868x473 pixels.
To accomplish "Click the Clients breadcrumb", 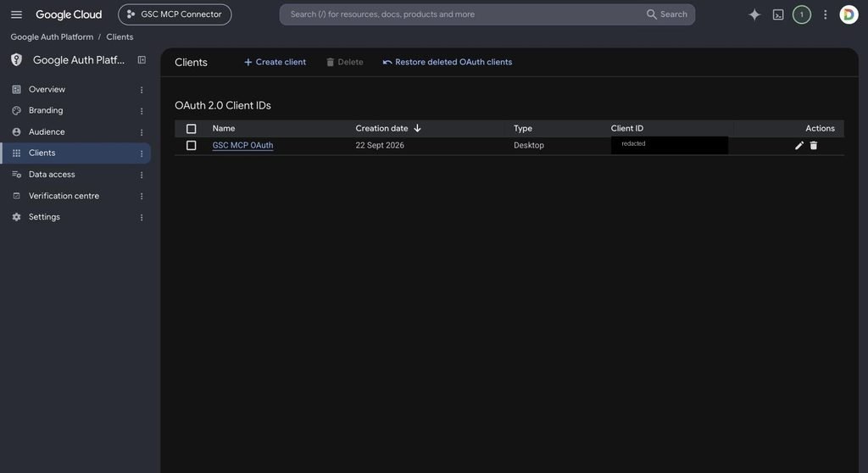I will point(120,37).
